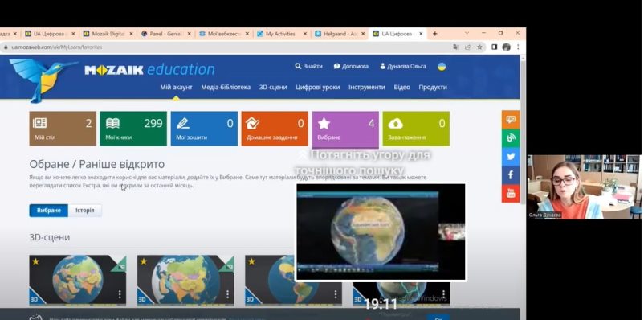The width and height of the screenshot is (644, 320).
Task: Open options menu on third 3D scene
Action: 336,294
